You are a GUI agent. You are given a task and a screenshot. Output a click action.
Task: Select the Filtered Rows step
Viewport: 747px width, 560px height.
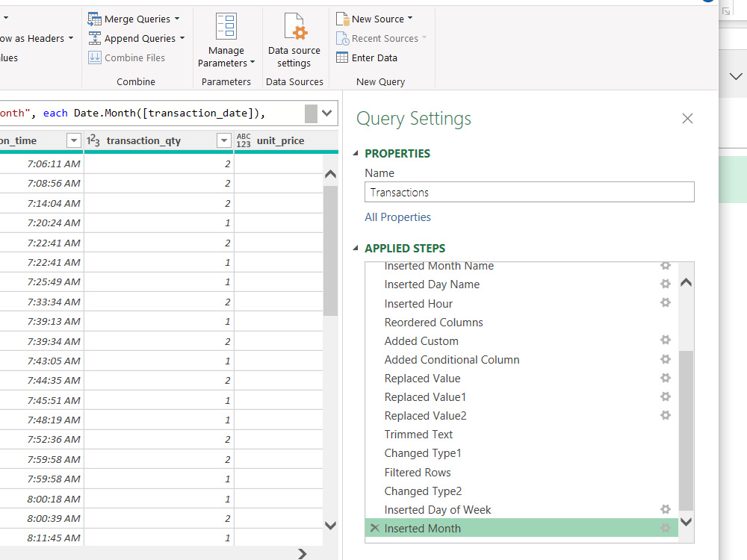point(418,473)
